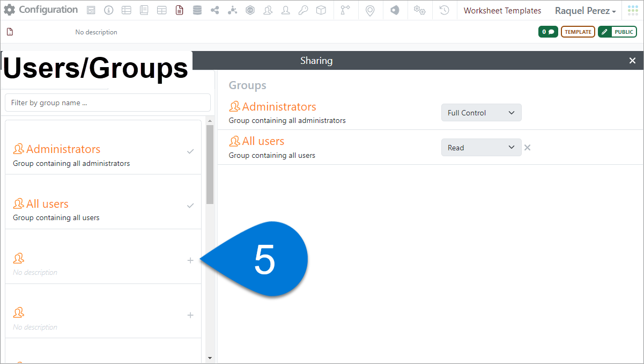Viewport: 644px width, 364px height.
Task: Toggle the PUBLIC visibility badge
Action: [617, 31]
